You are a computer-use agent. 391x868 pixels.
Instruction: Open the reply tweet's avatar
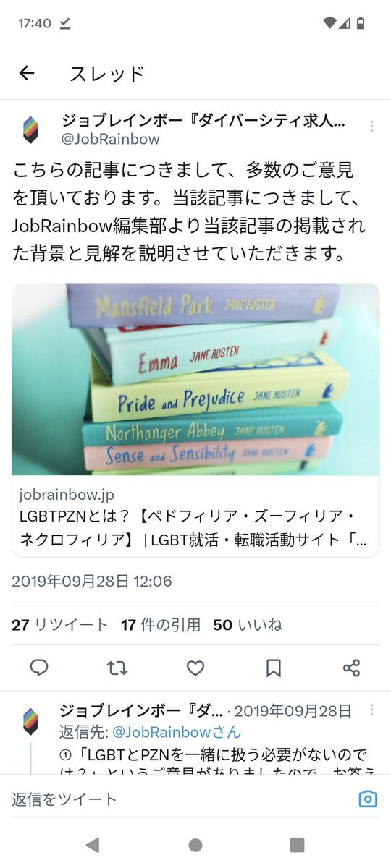(30, 721)
